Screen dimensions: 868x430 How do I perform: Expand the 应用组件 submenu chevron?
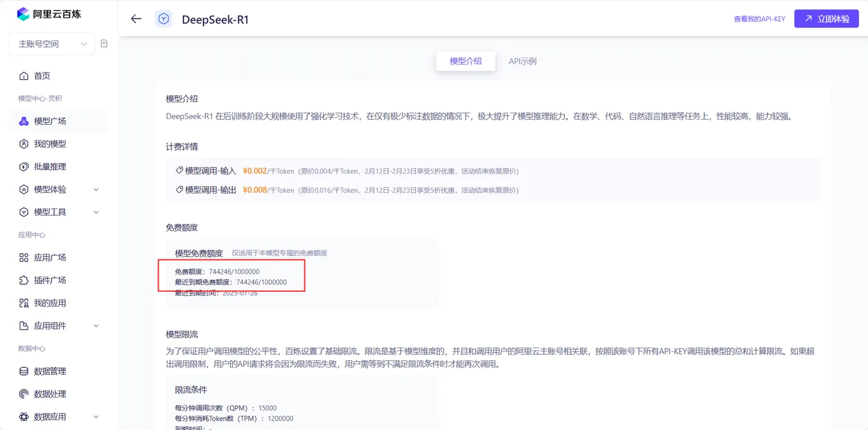(x=96, y=326)
